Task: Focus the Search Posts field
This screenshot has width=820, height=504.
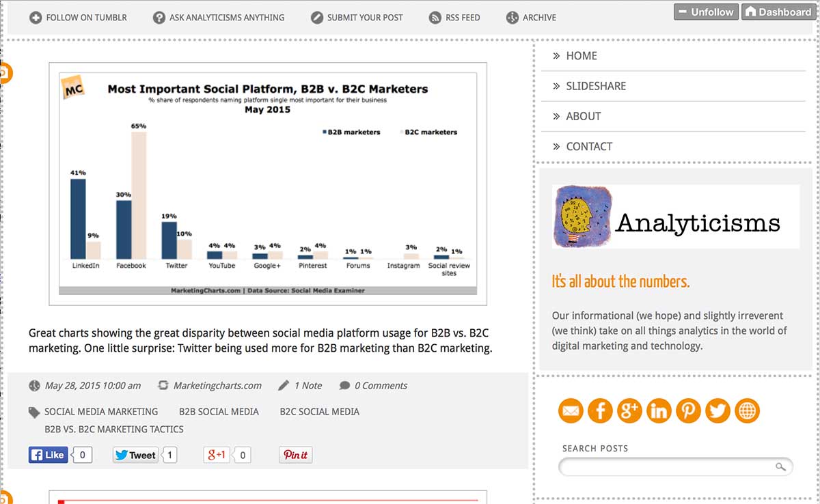Action: pos(675,467)
